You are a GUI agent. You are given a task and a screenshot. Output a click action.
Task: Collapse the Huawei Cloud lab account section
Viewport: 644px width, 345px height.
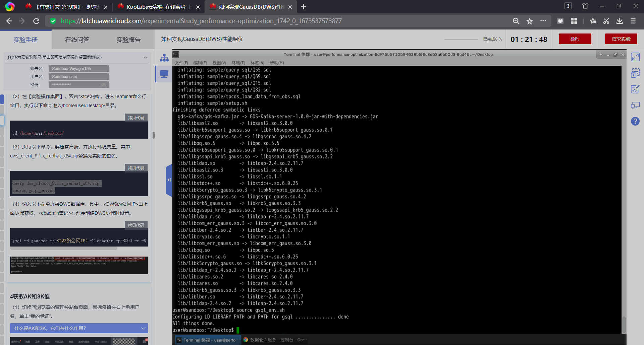click(145, 57)
